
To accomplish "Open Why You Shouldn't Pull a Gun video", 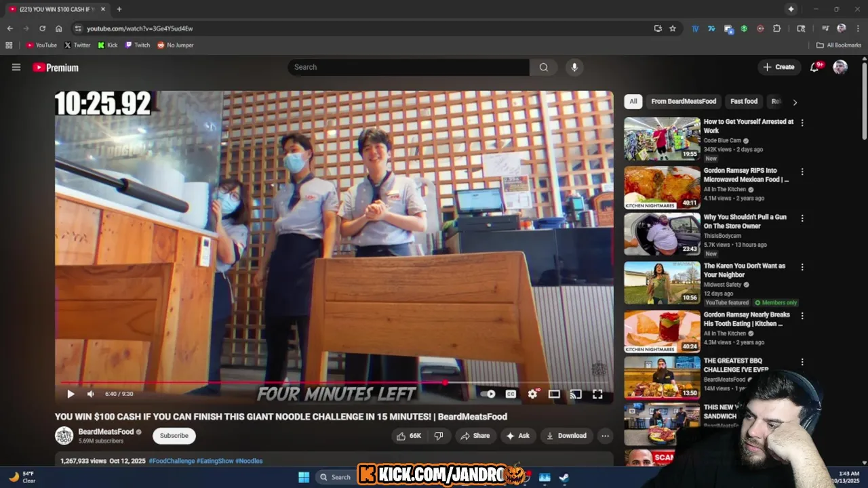I will click(x=662, y=234).
